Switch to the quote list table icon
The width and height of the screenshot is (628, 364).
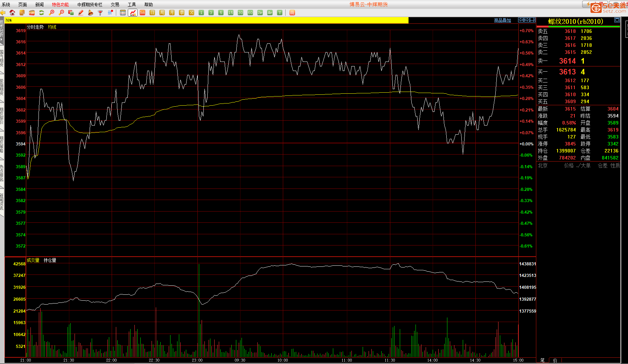[123, 13]
